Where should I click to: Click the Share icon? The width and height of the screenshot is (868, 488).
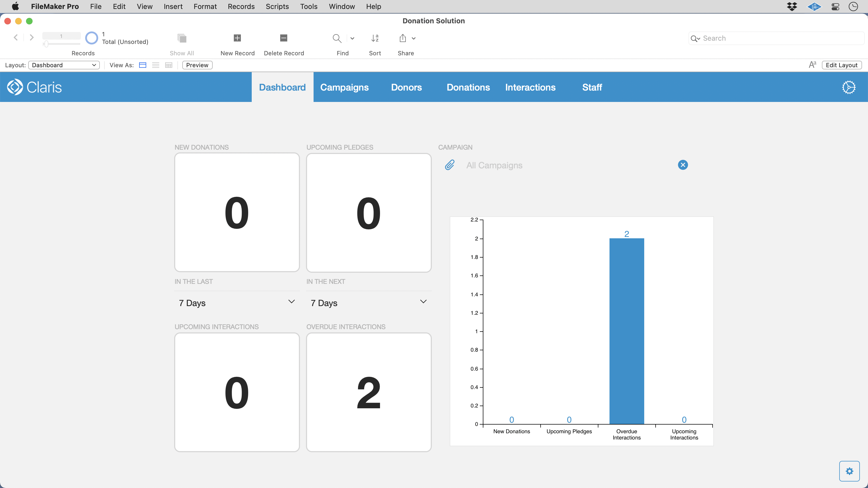tap(403, 38)
